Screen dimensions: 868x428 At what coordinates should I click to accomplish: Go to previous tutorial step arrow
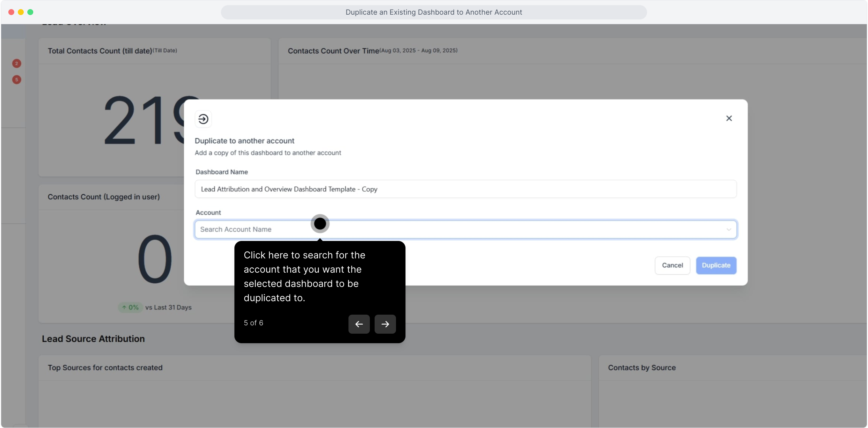coord(359,324)
